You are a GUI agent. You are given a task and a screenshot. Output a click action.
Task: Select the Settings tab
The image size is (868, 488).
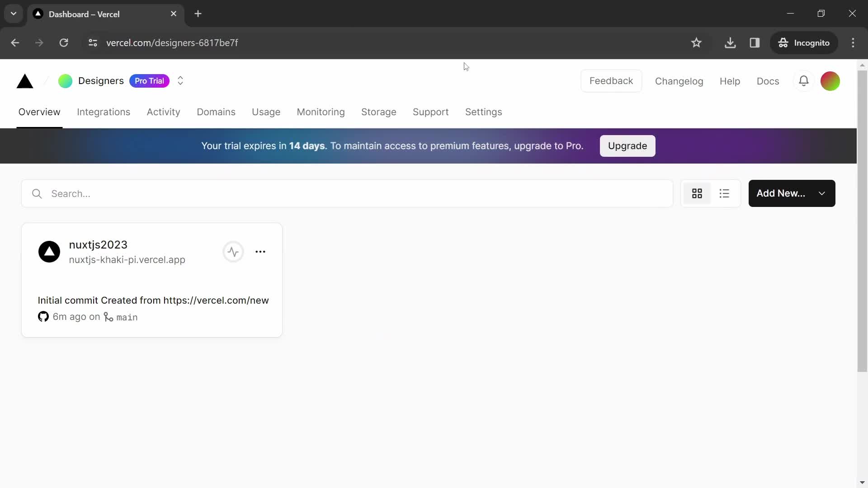[484, 112]
